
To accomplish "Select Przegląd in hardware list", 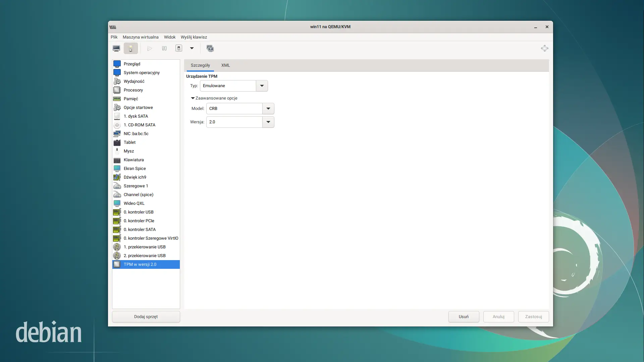I will coord(146,64).
